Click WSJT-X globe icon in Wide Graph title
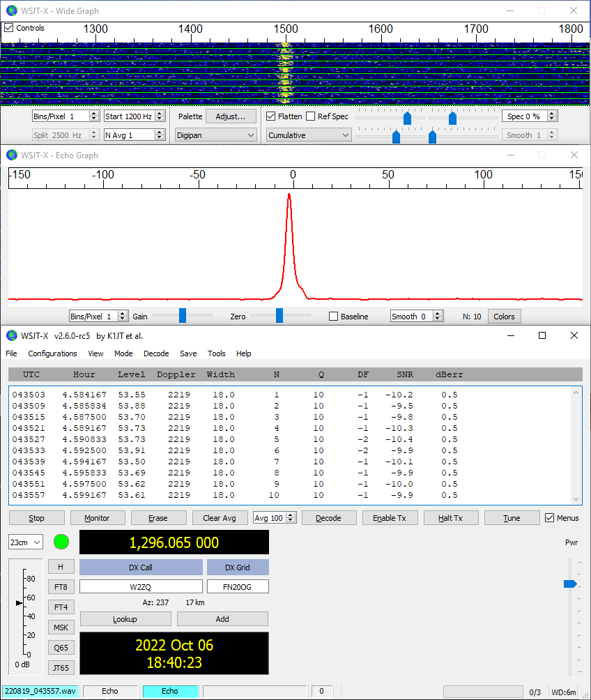The width and height of the screenshot is (591, 700). (x=11, y=10)
